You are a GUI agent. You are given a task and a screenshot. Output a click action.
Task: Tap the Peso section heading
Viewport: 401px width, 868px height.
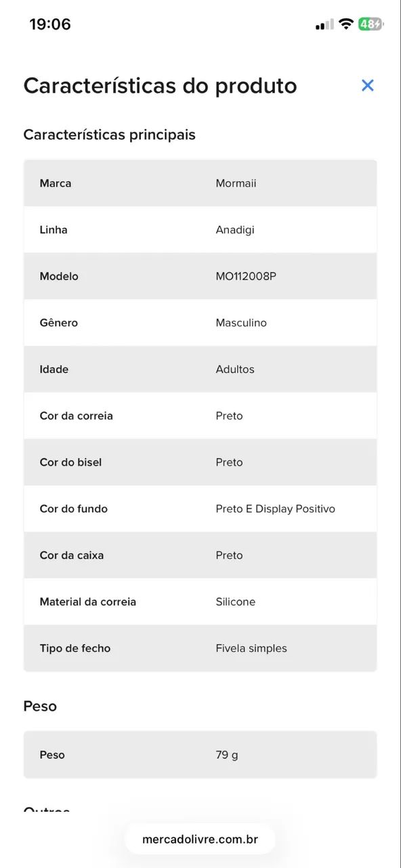[40, 706]
